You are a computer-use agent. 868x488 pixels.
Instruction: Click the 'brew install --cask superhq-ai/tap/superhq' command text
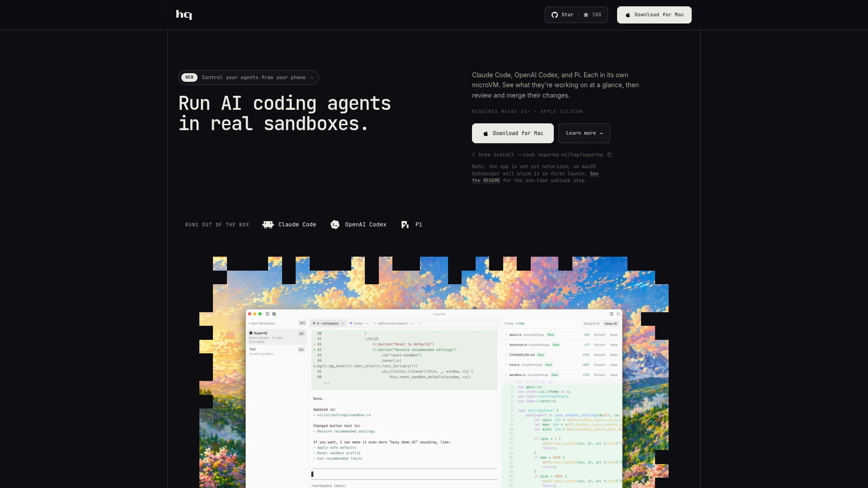coord(541,155)
